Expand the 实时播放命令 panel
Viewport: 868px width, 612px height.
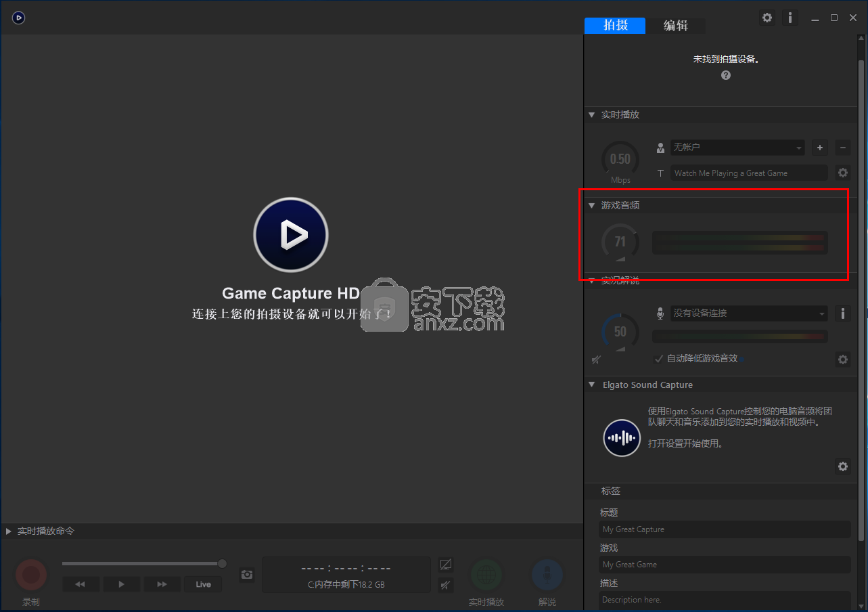point(8,531)
